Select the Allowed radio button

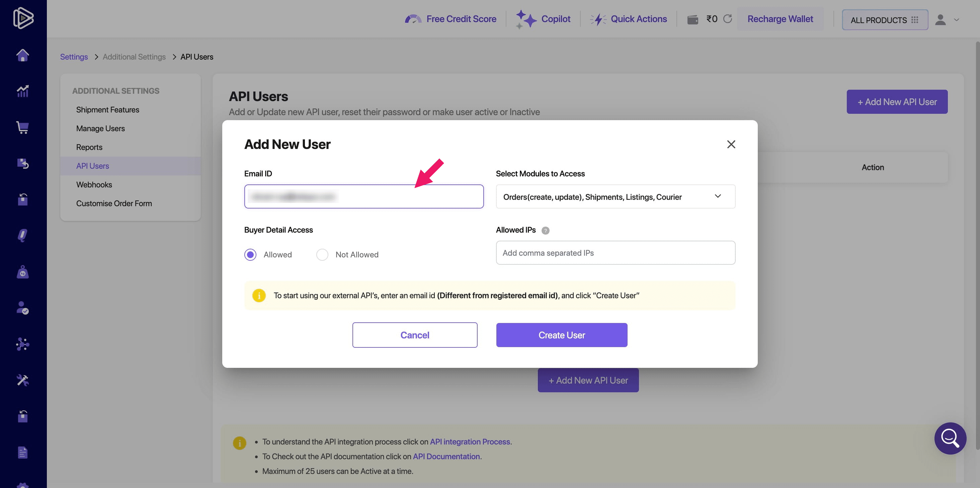250,254
